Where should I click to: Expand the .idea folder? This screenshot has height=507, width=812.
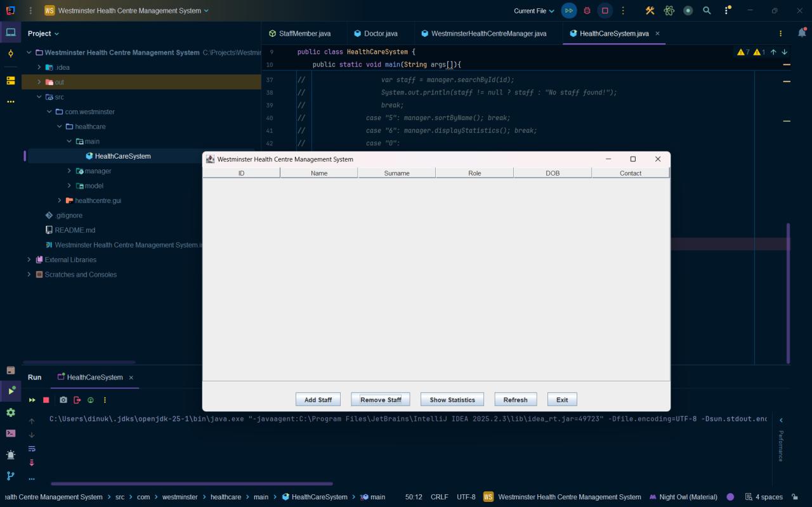click(39, 67)
